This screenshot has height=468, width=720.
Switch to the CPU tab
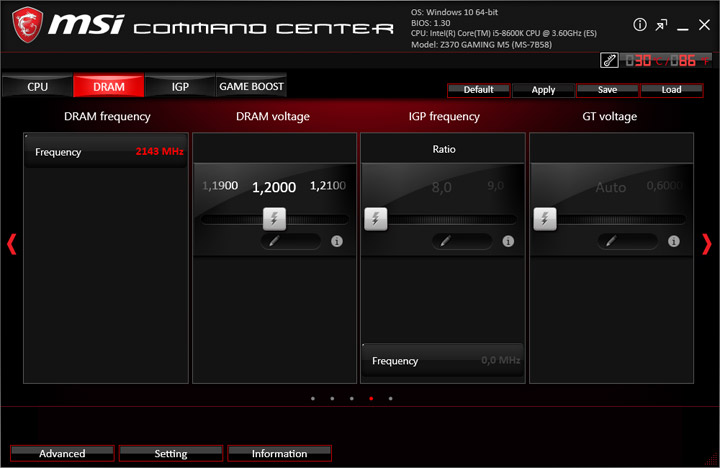(x=37, y=86)
